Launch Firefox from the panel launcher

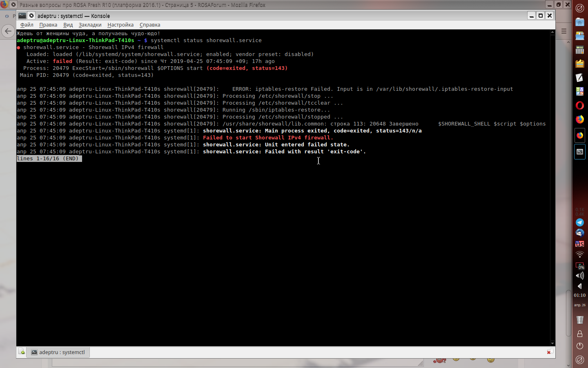(580, 119)
